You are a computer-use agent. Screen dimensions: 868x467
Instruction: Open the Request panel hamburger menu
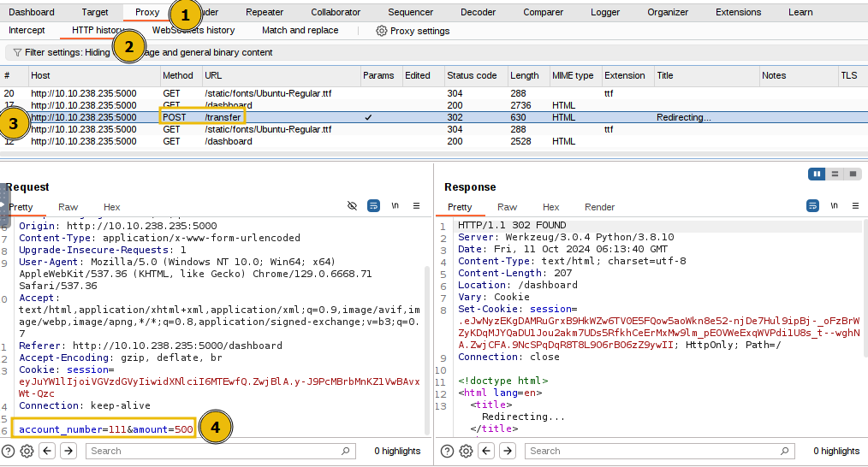416,206
